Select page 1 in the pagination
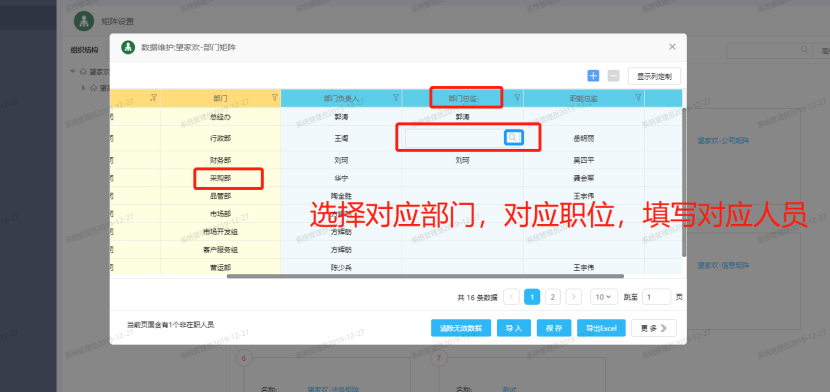The width and height of the screenshot is (830, 392). coord(532,297)
